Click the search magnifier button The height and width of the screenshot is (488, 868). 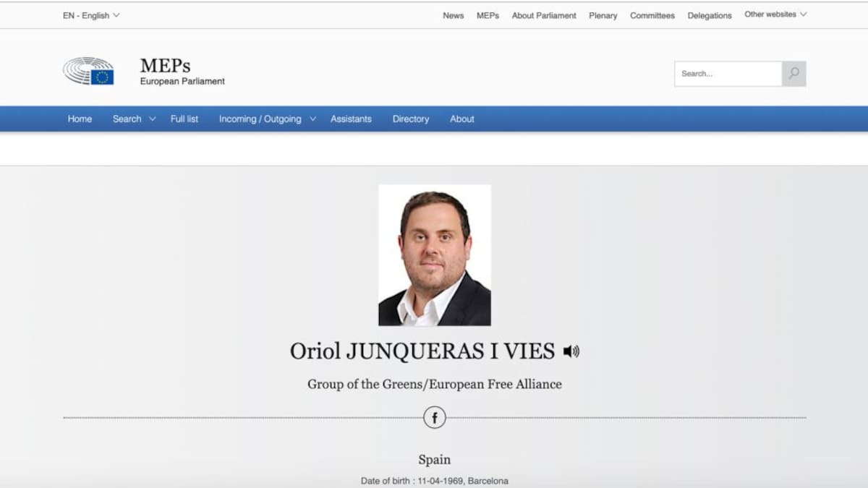[x=793, y=74]
